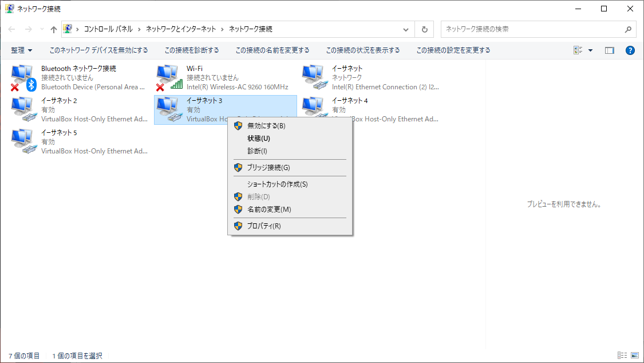
Task: Click the refresh icon in the address bar
Action: pos(424,29)
